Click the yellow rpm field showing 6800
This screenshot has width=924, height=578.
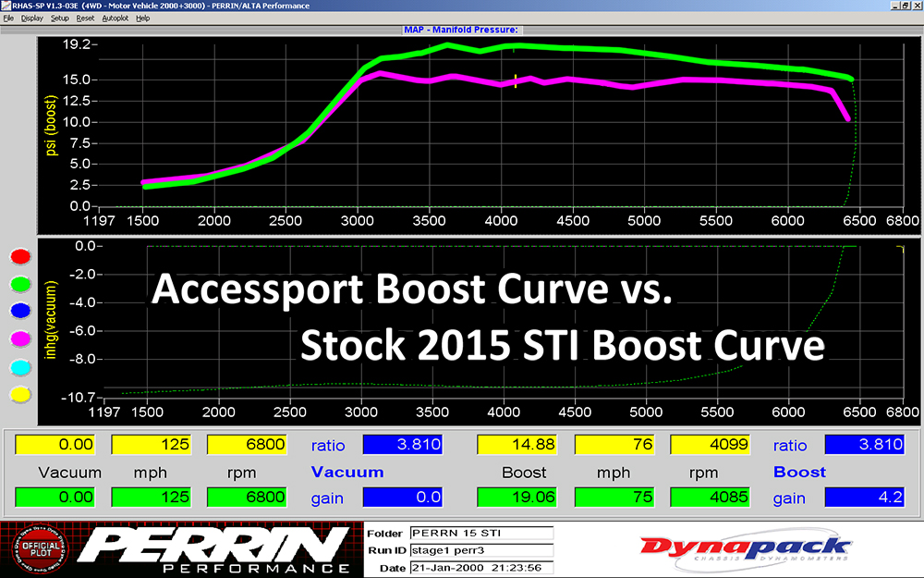(247, 444)
